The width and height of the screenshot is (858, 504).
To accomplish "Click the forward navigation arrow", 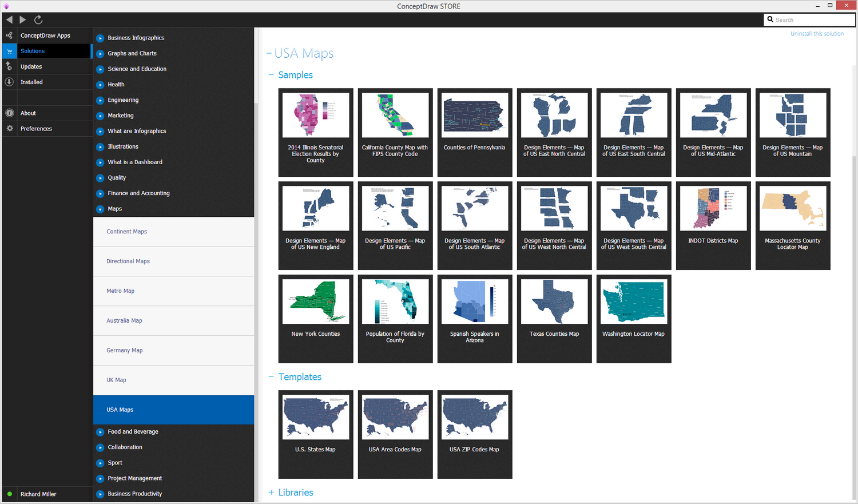I will (x=23, y=19).
